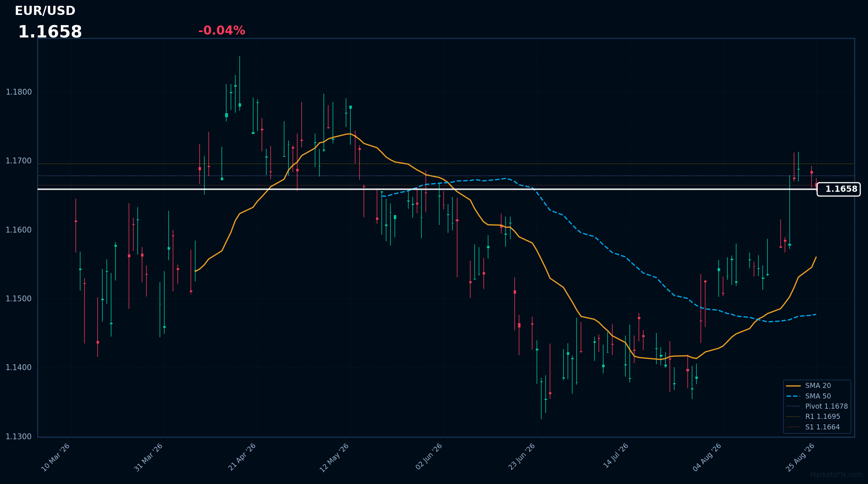The width and height of the screenshot is (868, 484).
Task: Click the EUR/USD pair title
Action: tap(45, 11)
